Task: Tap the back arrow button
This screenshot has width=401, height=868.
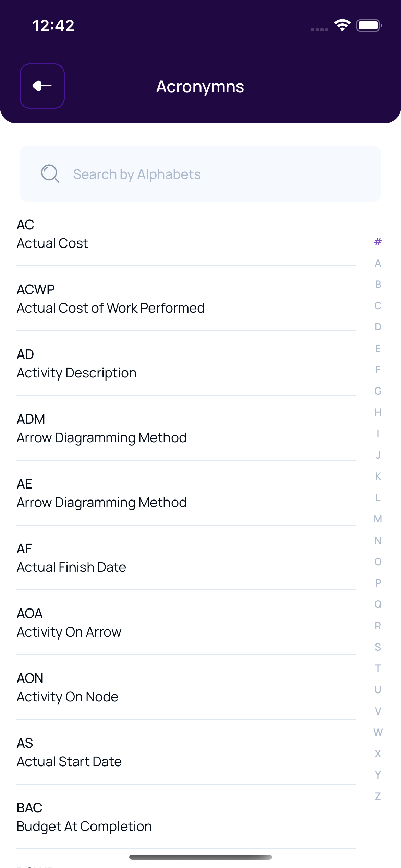Action: point(42,86)
